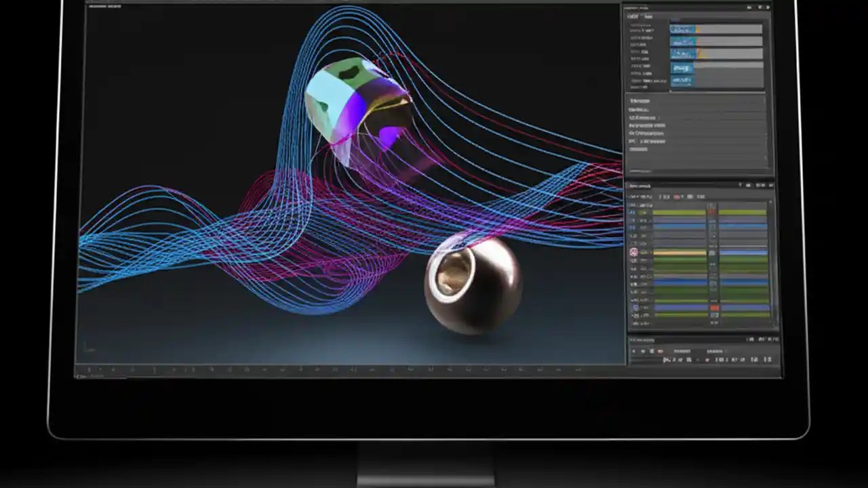The image size is (868, 488).
Task: Select the red circular layer icon in the track list
Action: (634, 252)
